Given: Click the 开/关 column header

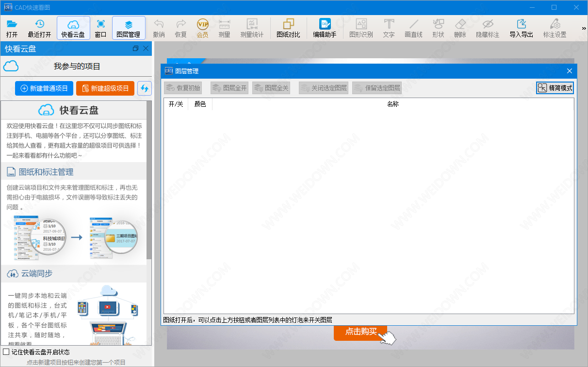Looking at the screenshot, I should click(176, 104).
